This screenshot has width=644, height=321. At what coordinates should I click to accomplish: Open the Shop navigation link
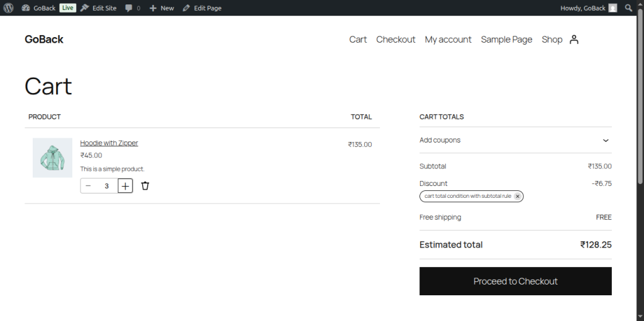pos(552,40)
